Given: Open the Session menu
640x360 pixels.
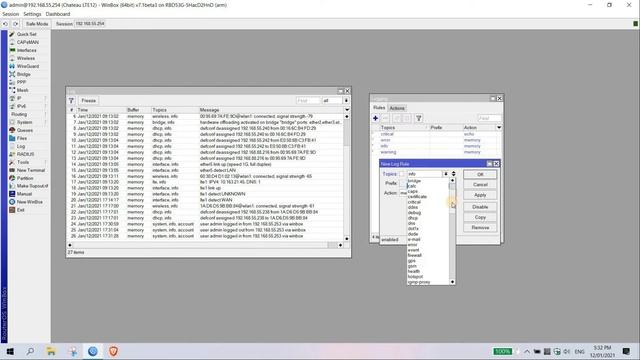Looking at the screenshot, I should click(x=11, y=14).
